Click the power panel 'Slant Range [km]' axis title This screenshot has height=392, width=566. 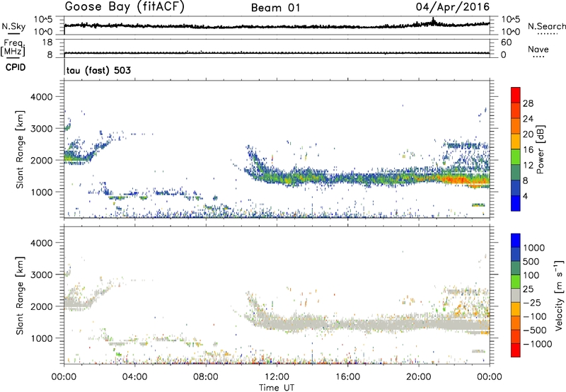point(20,149)
